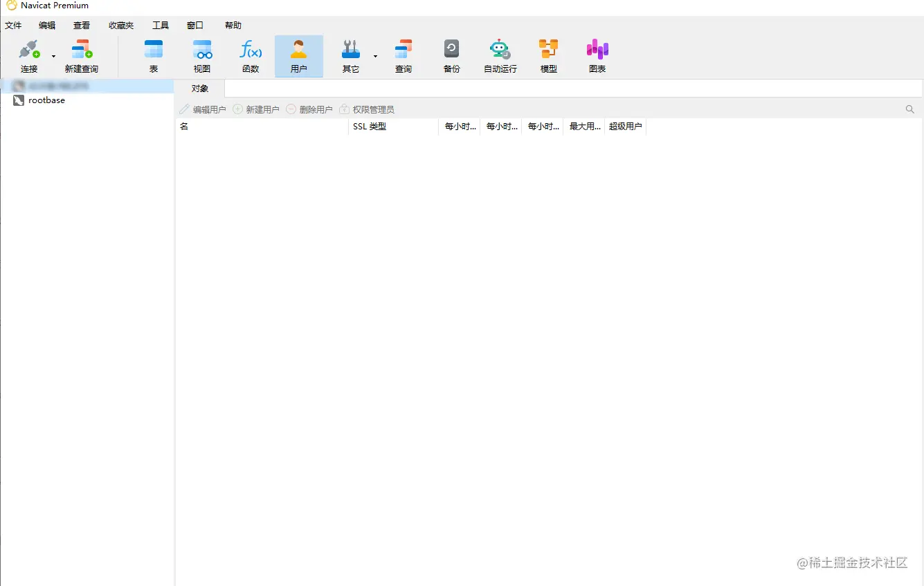
Task: Open the 文件 (File) menu
Action: tap(13, 26)
